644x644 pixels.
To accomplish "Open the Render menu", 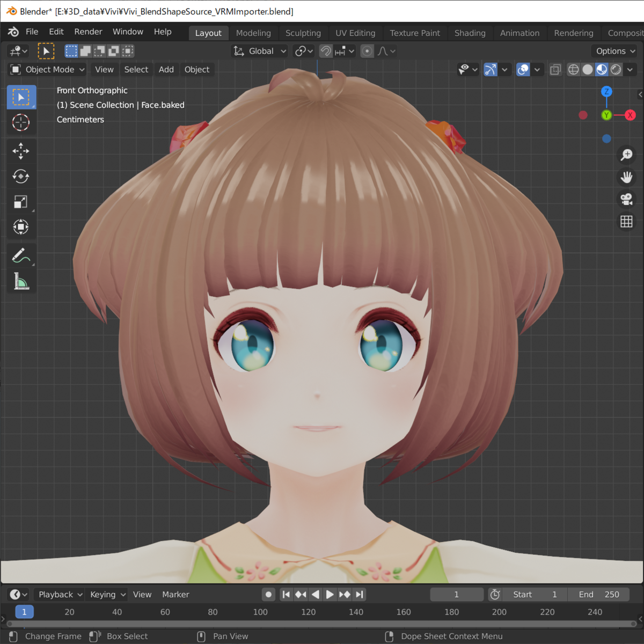I will pyautogui.click(x=88, y=32).
